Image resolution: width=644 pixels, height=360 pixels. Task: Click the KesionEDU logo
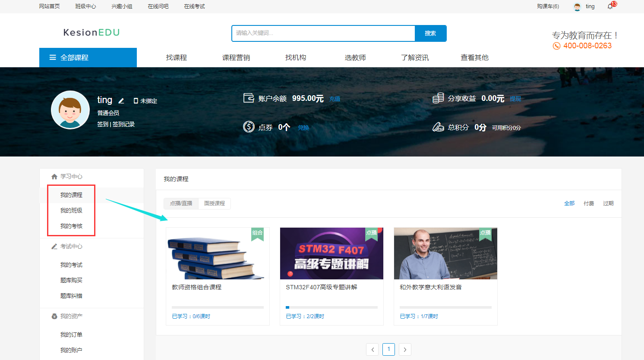92,32
